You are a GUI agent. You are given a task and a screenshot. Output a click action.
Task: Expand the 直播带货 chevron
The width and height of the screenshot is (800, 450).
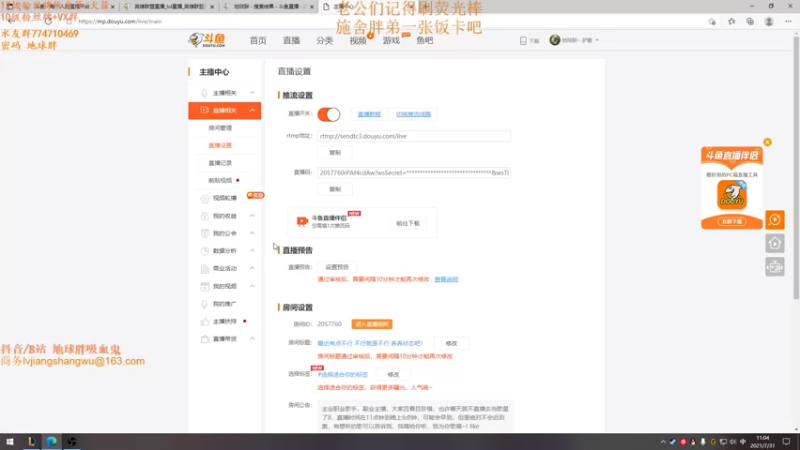[252, 339]
